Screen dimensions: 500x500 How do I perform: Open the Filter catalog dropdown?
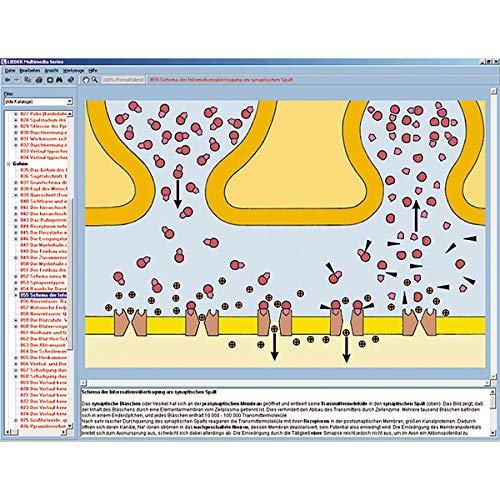click(69, 101)
